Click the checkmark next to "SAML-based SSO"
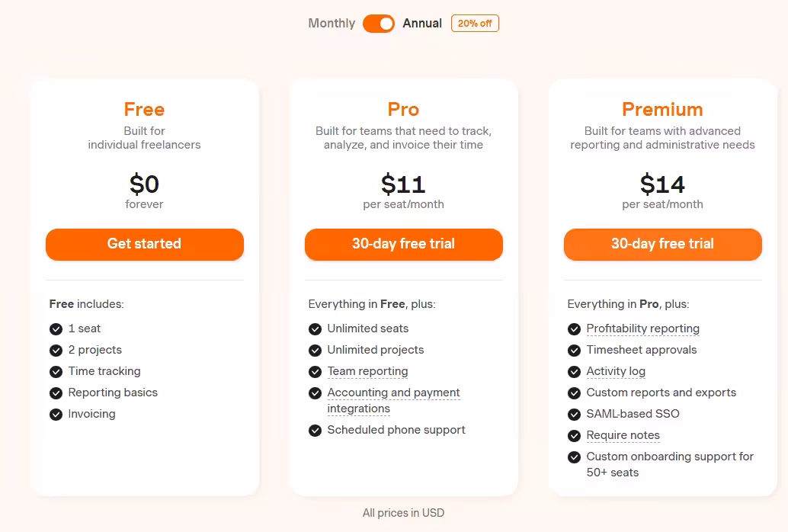Image resolution: width=788 pixels, height=532 pixels. pyautogui.click(x=574, y=414)
